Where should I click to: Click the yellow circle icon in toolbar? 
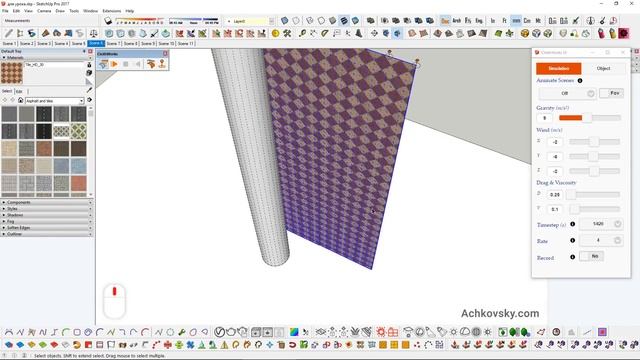[x=276, y=33]
